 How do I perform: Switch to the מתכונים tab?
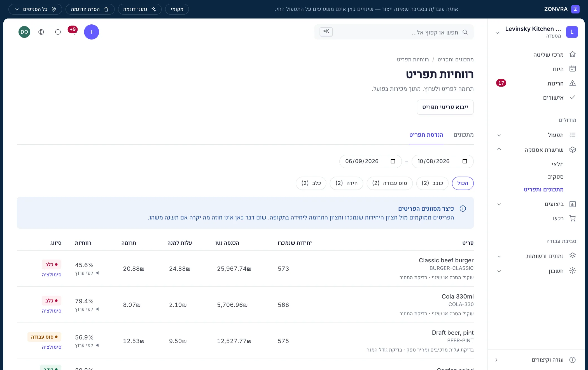click(463, 135)
